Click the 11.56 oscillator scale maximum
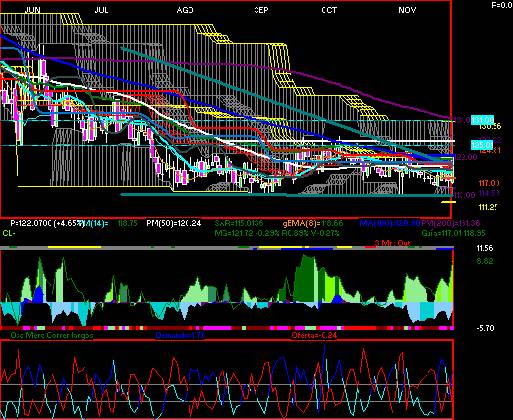 [x=485, y=248]
